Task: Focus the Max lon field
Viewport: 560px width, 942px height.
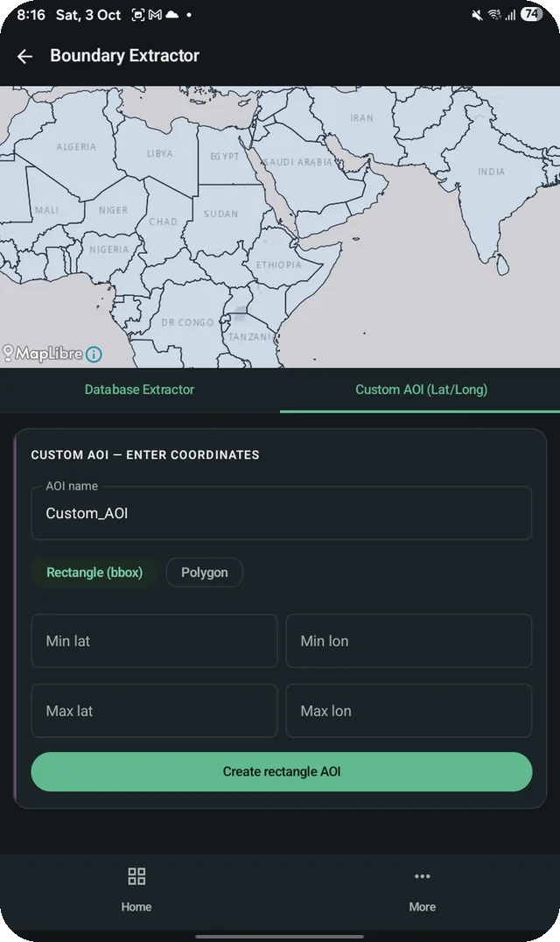Action: coord(409,711)
